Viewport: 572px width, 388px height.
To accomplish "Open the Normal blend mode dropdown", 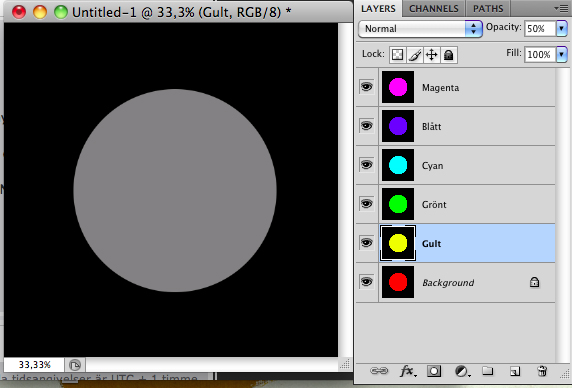I will pyautogui.click(x=420, y=29).
